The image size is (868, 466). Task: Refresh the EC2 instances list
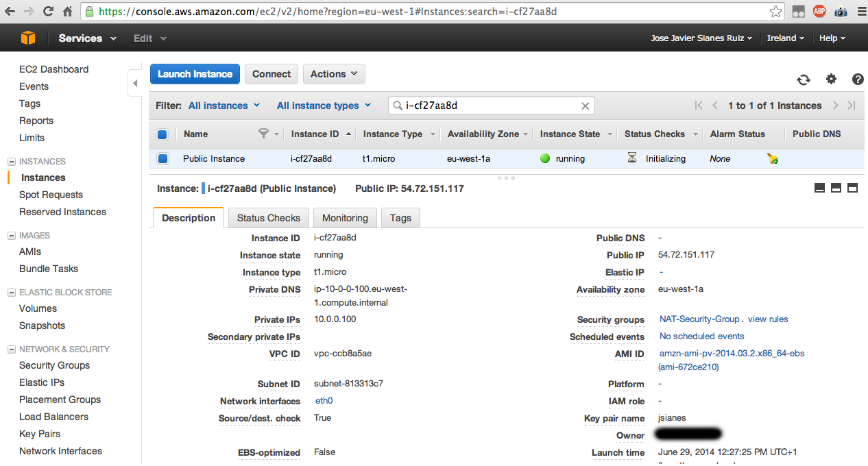804,79
